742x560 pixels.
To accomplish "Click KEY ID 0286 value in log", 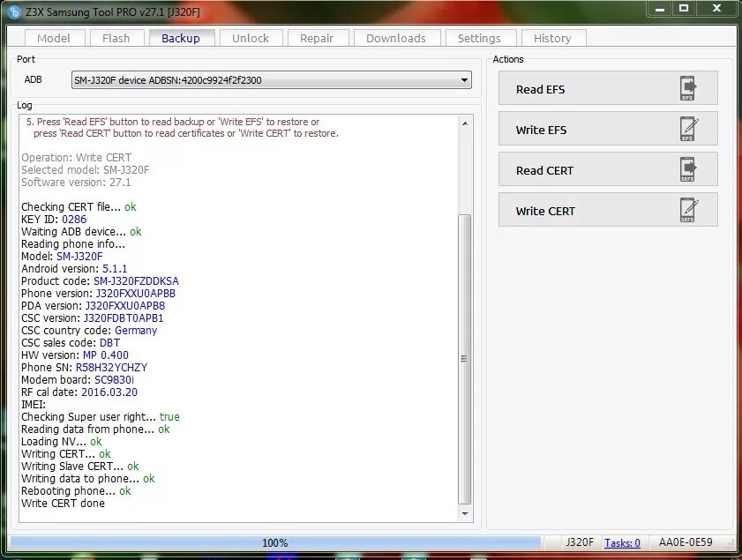I will tap(74, 220).
